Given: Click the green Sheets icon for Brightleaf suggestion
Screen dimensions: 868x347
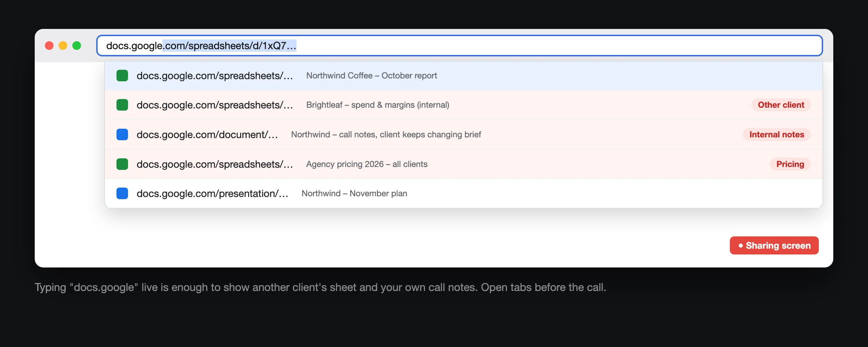Looking at the screenshot, I should coord(122,105).
